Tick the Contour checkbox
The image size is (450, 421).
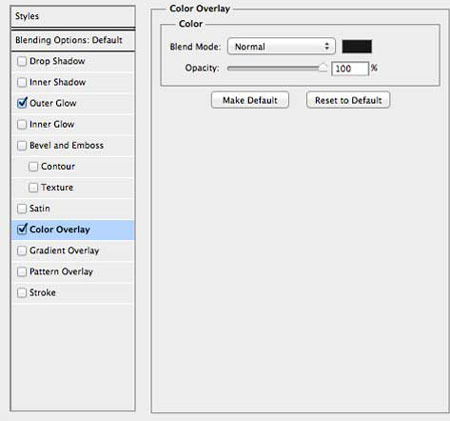click(x=33, y=166)
